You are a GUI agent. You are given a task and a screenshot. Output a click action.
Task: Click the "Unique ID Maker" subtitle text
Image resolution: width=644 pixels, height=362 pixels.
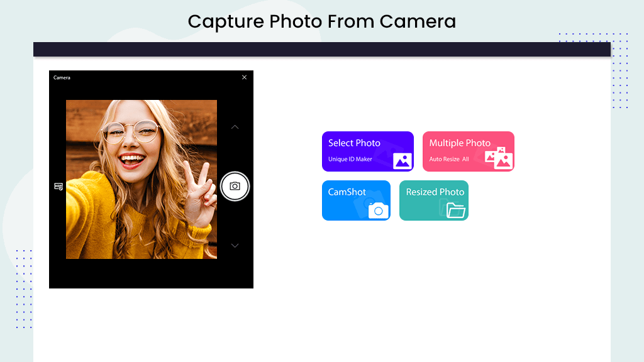(350, 159)
